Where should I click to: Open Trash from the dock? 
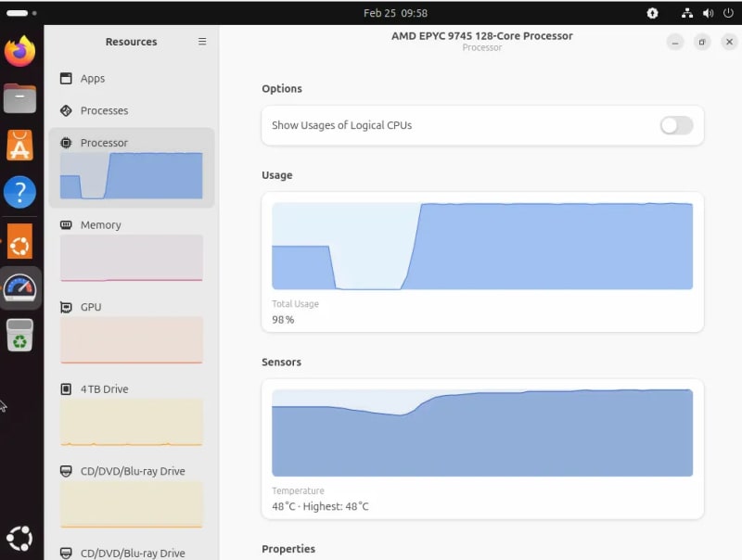(19, 336)
